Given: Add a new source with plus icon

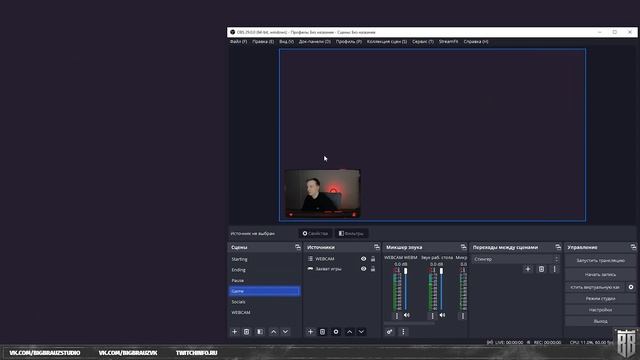Looking at the screenshot, I should pyautogui.click(x=310, y=332).
